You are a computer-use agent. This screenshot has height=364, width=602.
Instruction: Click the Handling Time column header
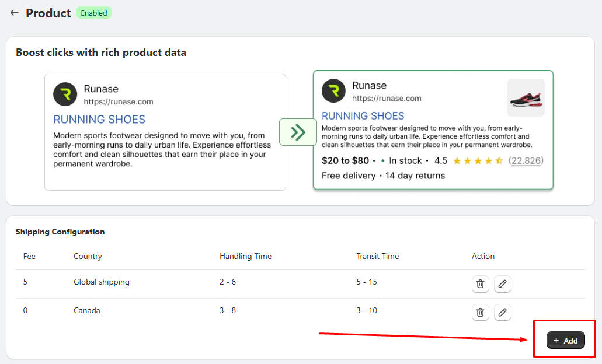245,256
